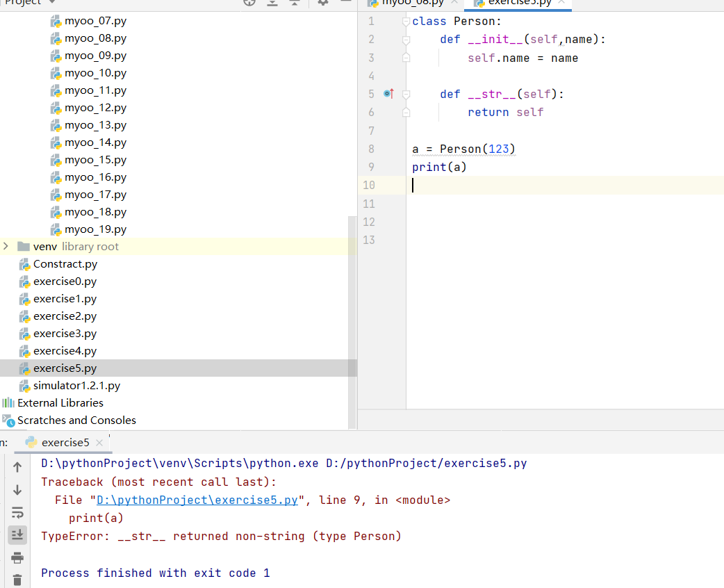Toggle Soft-Wrap in the run console
Image resolution: width=724 pixels, height=588 pixels.
[17, 512]
